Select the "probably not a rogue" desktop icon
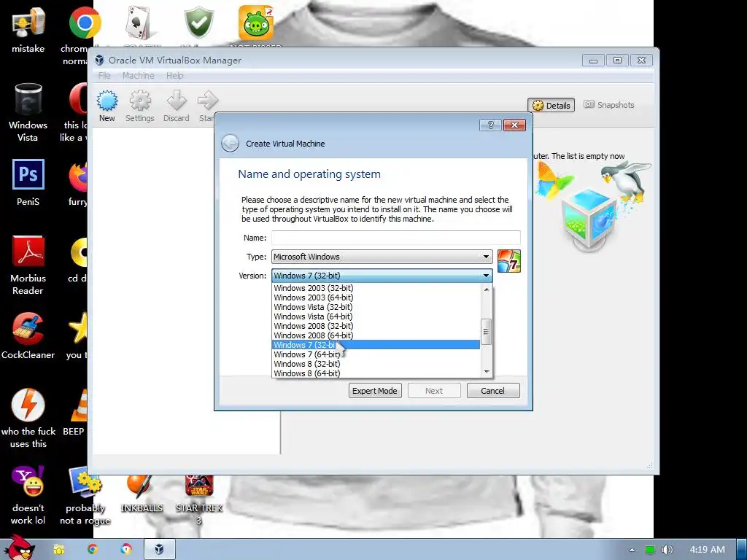 click(x=85, y=495)
